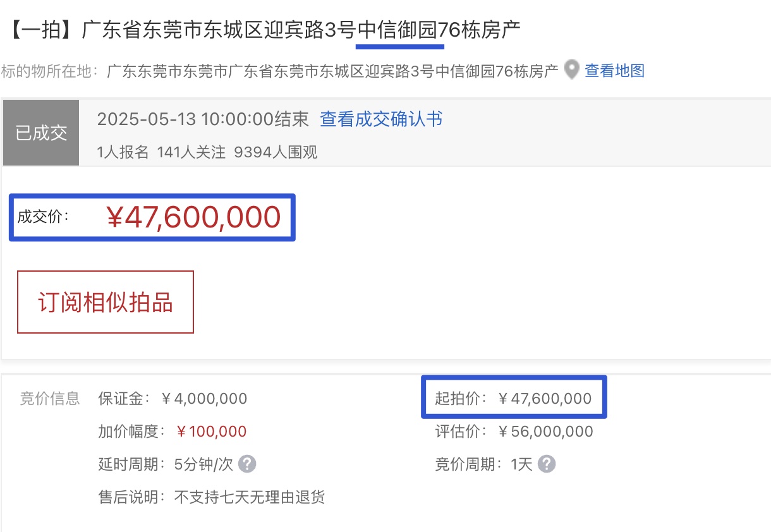Click the 1人报名 registration count

123,152
